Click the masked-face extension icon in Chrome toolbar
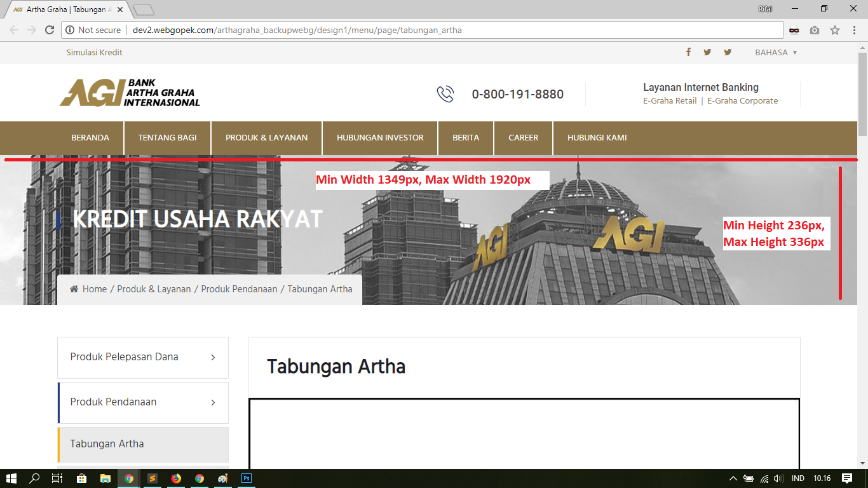This screenshot has height=488, width=868. point(794,30)
